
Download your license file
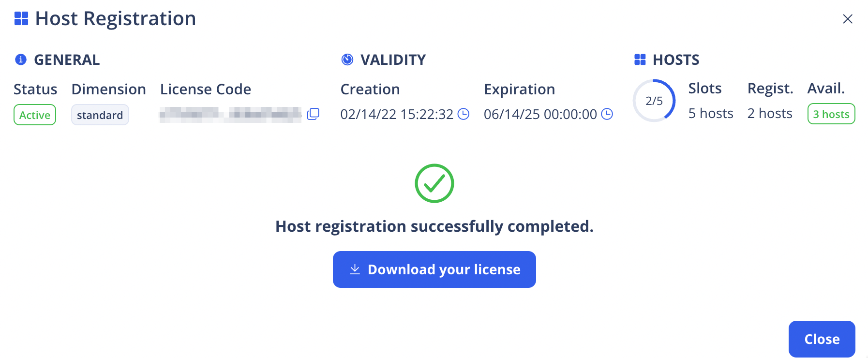434,269
